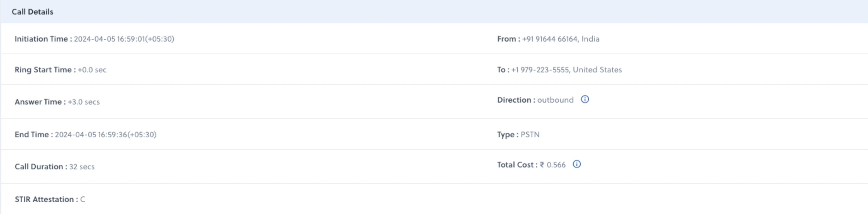
Task: Click the Total Cost label
Action: [517, 165]
